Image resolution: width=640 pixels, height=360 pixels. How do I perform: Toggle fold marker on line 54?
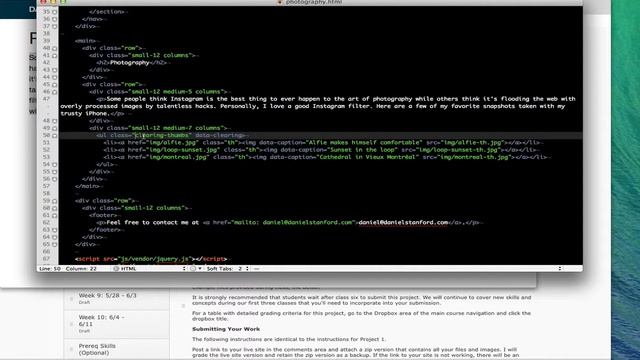(54, 164)
